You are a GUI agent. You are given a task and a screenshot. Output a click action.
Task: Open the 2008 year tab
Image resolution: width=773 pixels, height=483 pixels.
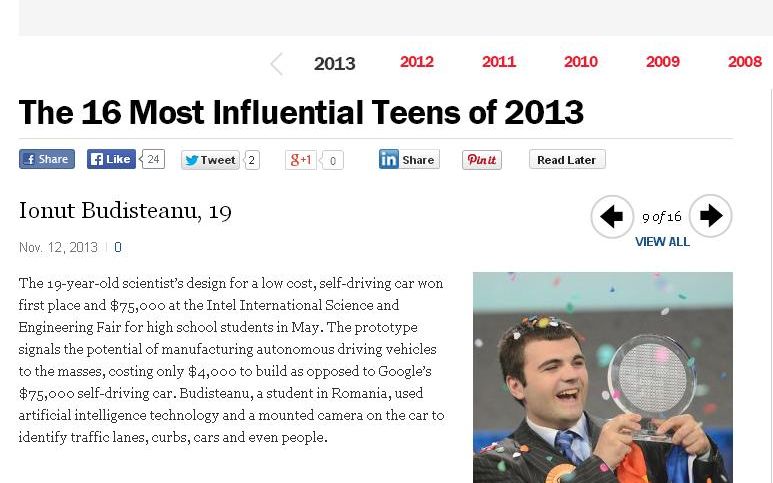click(744, 62)
